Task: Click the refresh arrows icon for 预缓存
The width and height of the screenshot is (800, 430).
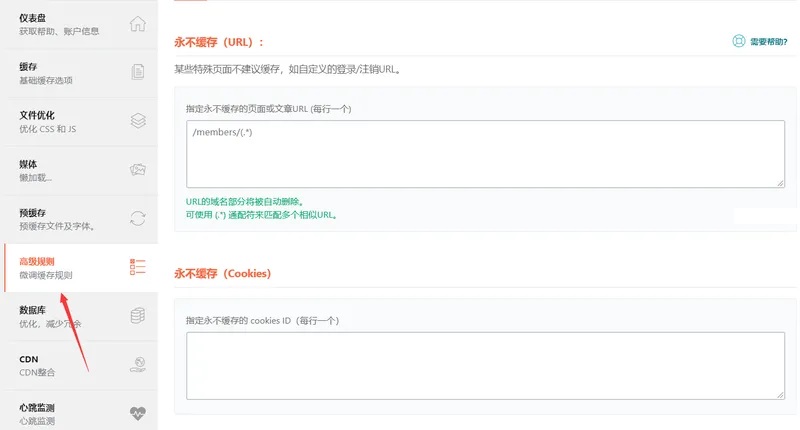Action: pyautogui.click(x=138, y=218)
